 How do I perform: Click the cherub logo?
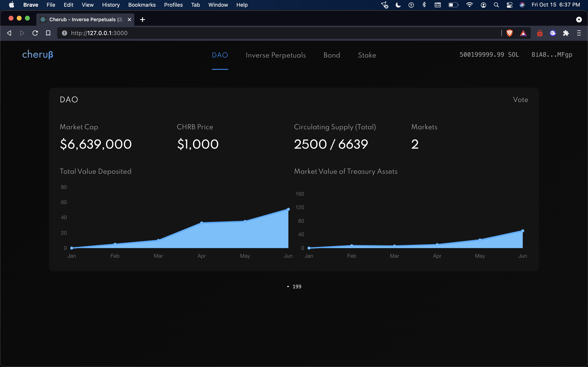click(38, 54)
